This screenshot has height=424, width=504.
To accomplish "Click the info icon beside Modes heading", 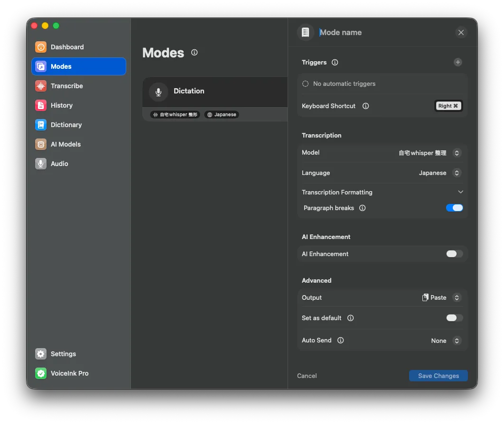I will coord(195,52).
